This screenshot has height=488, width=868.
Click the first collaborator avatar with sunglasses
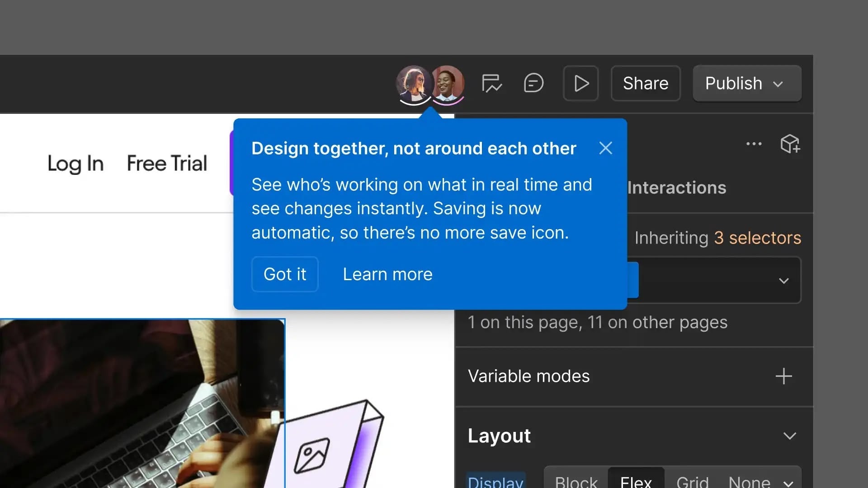click(413, 84)
